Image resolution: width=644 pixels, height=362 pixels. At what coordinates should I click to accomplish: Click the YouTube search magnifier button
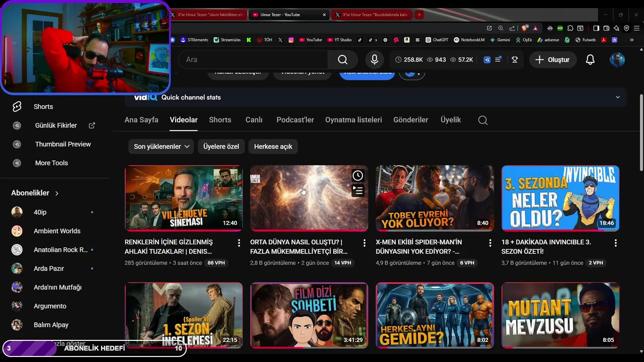pos(343,59)
